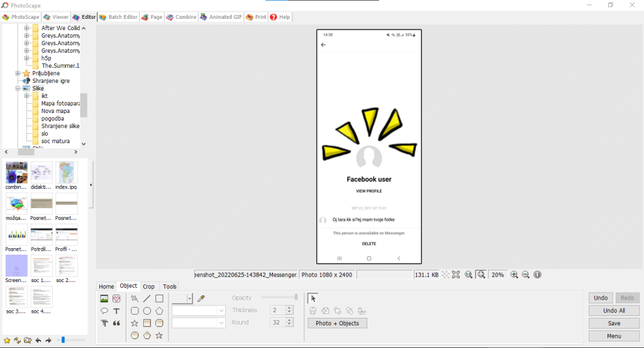Switch to the Combine tab
Screen dimensions: 644x348
point(181,17)
